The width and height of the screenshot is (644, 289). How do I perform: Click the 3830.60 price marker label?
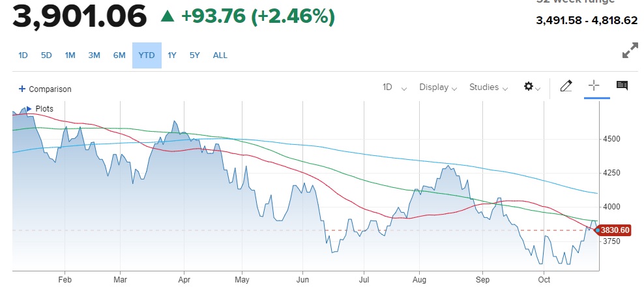615,230
